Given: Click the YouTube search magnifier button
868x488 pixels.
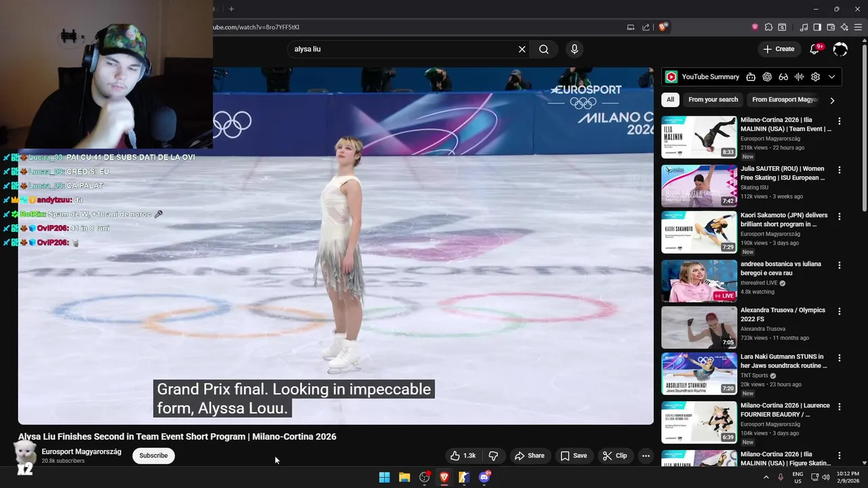Looking at the screenshot, I should 544,49.
